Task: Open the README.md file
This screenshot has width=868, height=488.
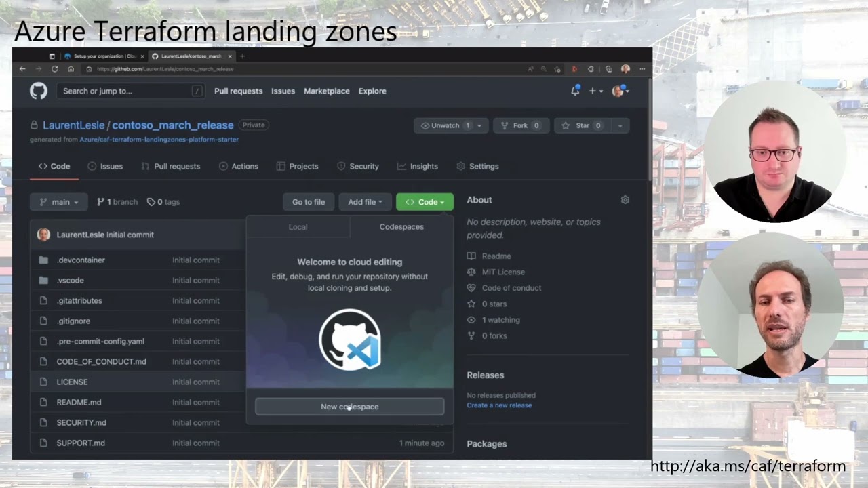Action: [x=79, y=402]
